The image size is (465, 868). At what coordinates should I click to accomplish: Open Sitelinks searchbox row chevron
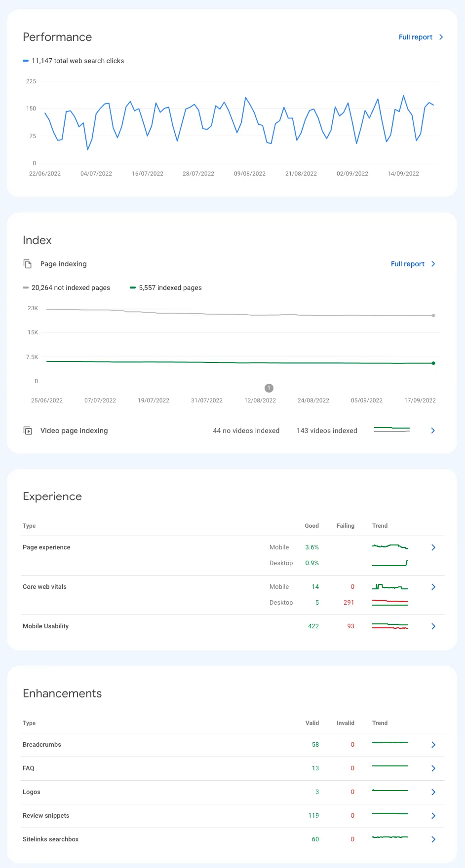[x=433, y=839]
